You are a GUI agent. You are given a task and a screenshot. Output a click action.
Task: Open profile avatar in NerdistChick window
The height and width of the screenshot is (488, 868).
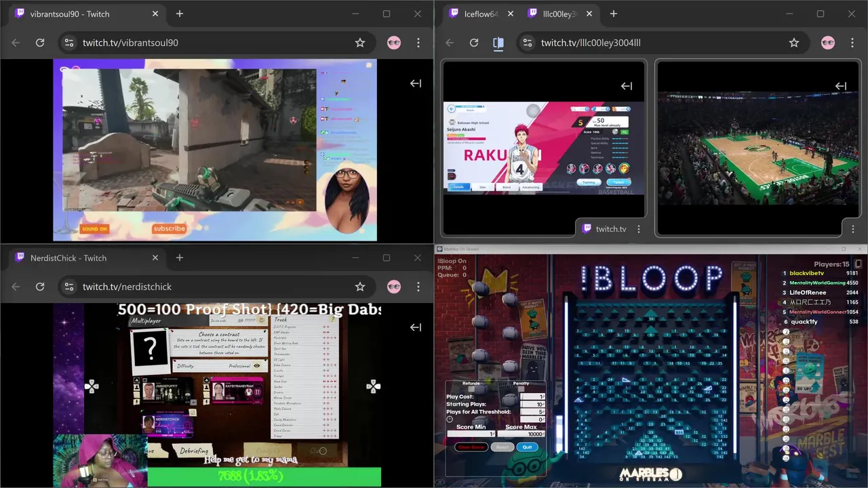pos(394,287)
